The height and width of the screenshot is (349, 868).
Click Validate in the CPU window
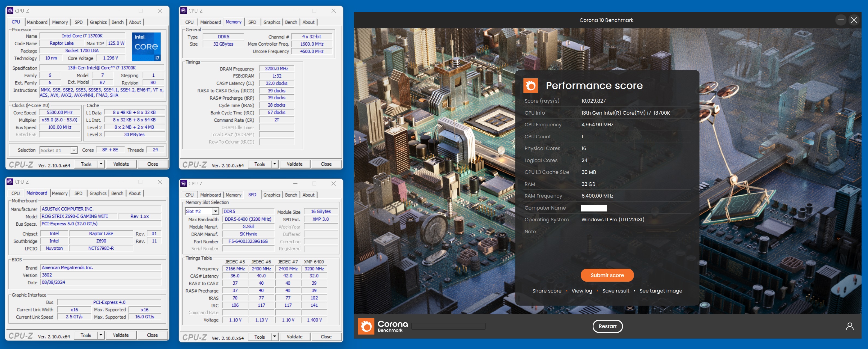point(121,164)
